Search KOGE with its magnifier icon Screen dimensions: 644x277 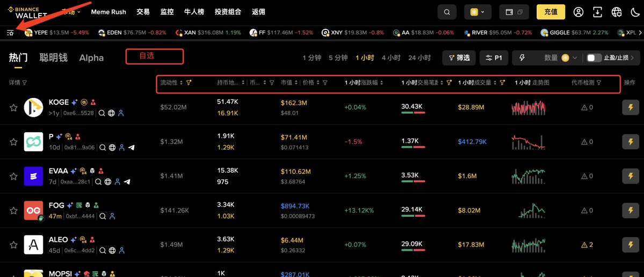tap(102, 113)
